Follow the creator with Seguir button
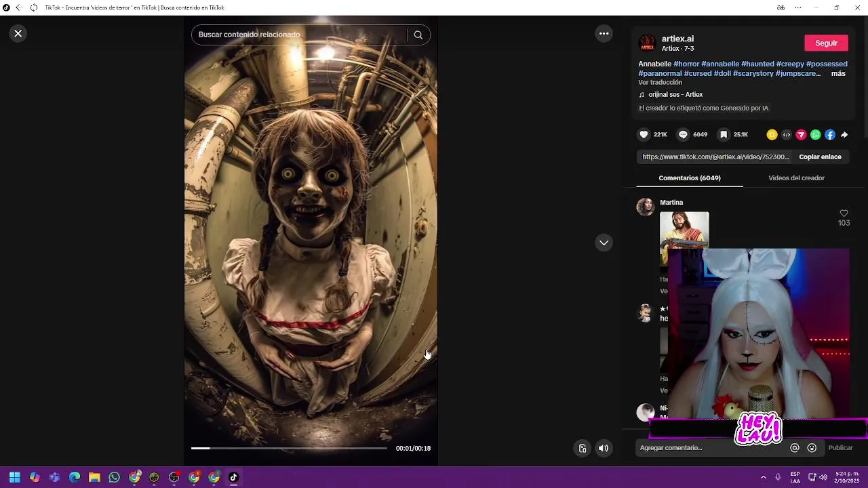This screenshot has width=868, height=488. [826, 43]
